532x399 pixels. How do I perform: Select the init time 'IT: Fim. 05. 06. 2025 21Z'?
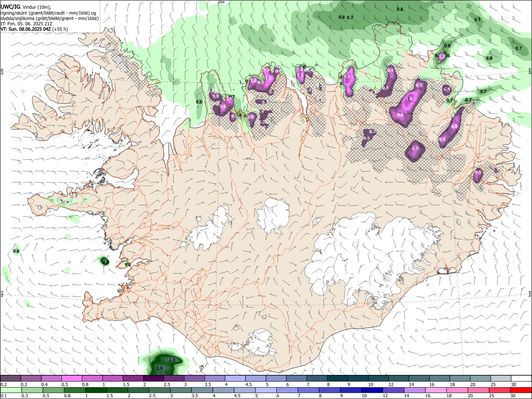[x=26, y=24]
